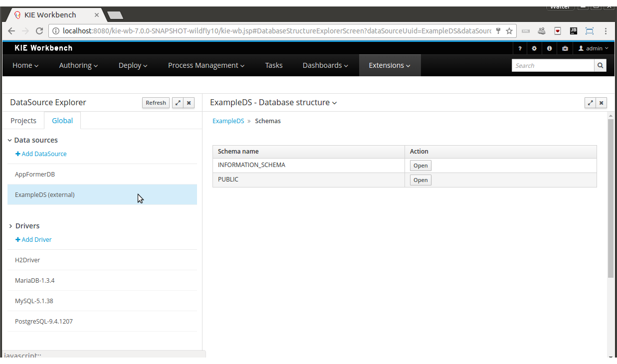Viewport: 617px width, 364px height.
Task: Click the briefcase icon in top bar
Action: point(565,48)
